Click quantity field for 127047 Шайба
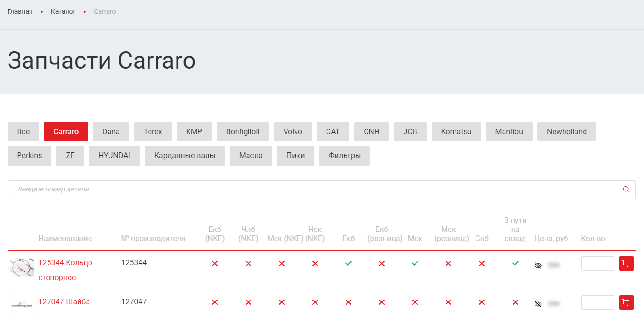The height and width of the screenshot is (321, 644). (597, 302)
